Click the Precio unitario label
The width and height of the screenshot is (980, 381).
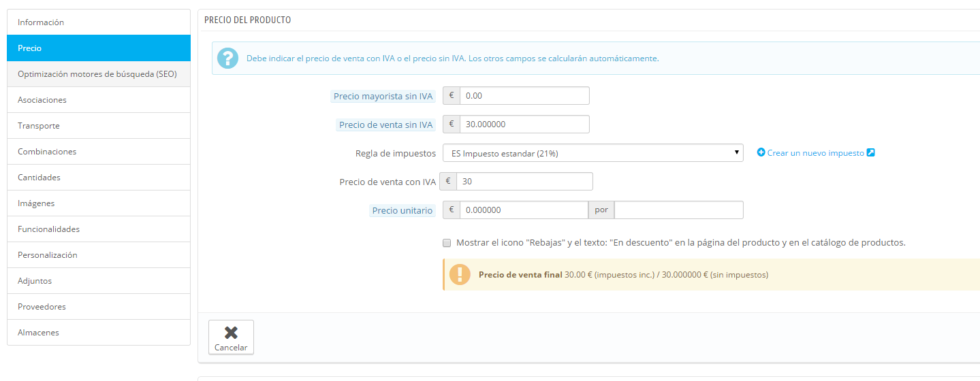[x=402, y=211]
